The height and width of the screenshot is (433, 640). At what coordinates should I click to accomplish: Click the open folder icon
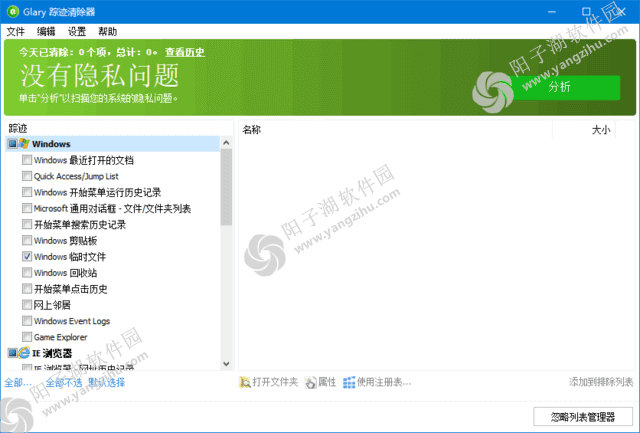point(245,382)
